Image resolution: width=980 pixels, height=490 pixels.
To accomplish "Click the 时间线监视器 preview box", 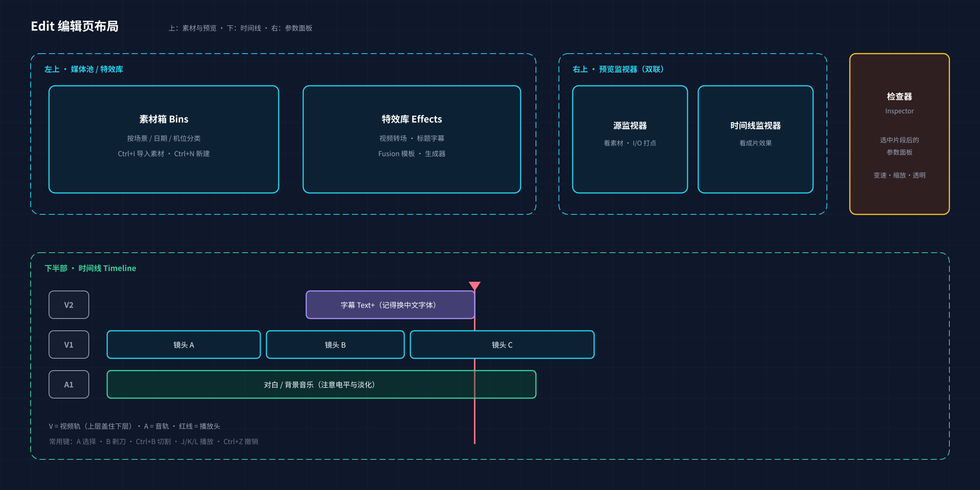I will click(756, 139).
